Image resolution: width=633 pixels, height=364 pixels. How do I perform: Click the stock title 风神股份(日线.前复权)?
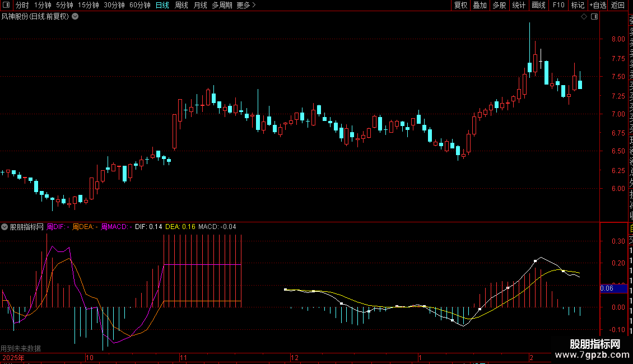35,17
